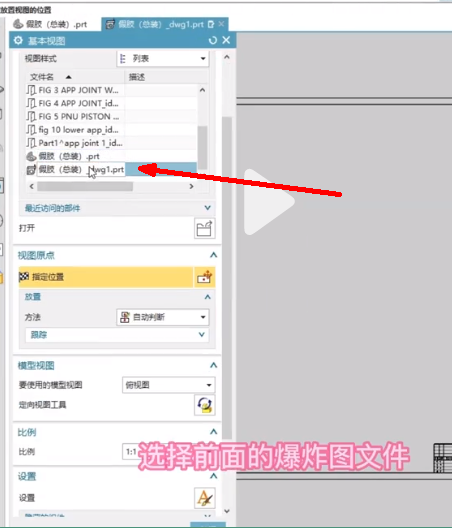This screenshot has height=531, width=452.
Task: Click the dialog scroll-down arrow
Action: pos(227,511)
